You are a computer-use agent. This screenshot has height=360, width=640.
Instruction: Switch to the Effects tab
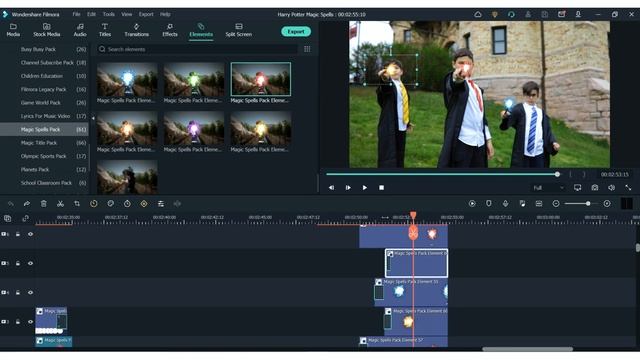(170, 30)
